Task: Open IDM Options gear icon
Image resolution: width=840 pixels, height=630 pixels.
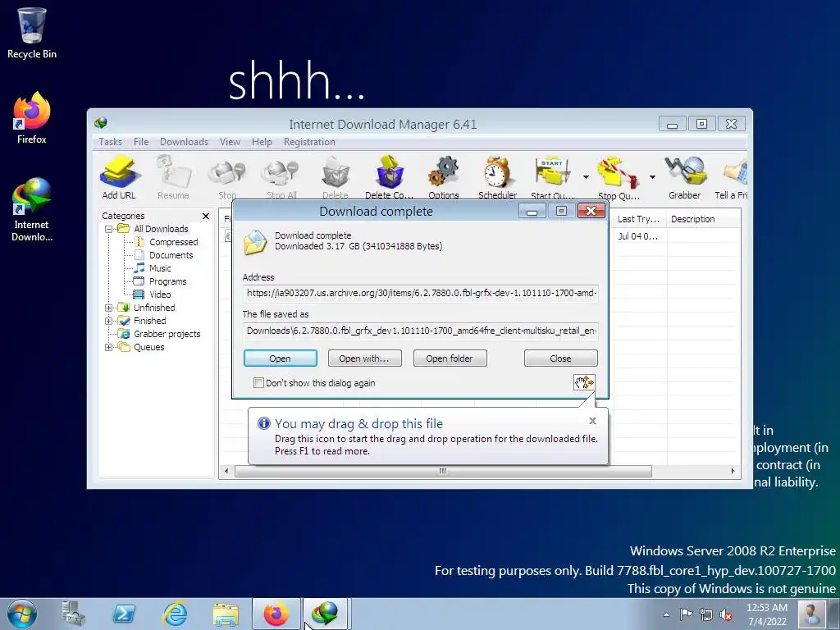Action: coord(444,177)
